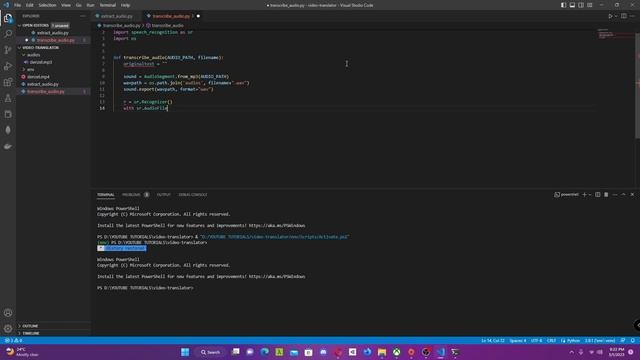Open editor More Actions ellipsis
This screenshot has width=640, height=360.
[633, 16]
